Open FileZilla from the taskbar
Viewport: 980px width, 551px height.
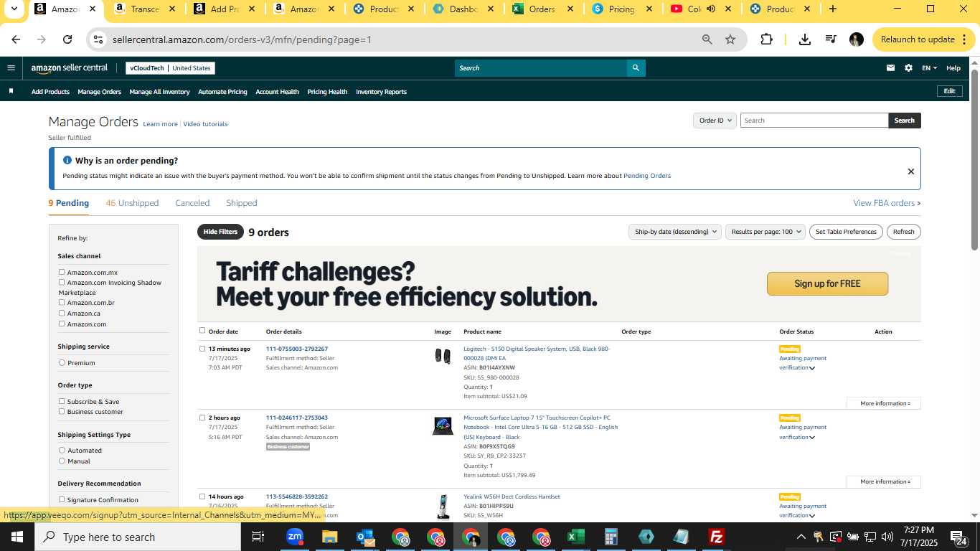tap(715, 537)
